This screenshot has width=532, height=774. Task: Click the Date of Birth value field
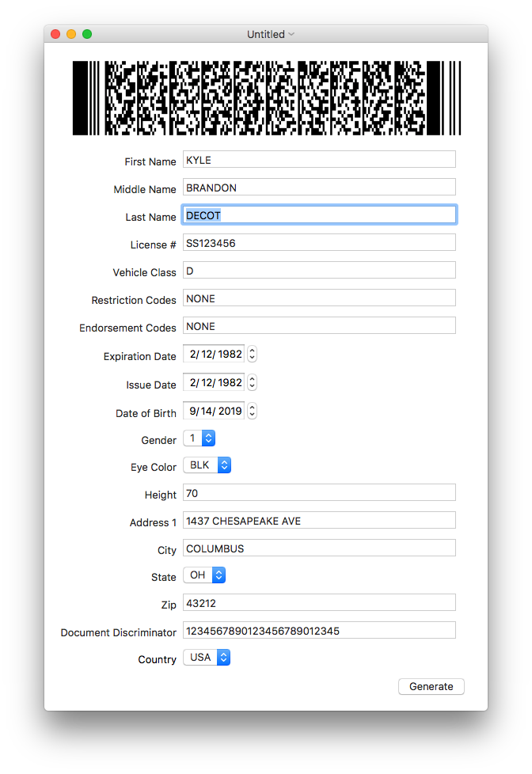pos(214,411)
